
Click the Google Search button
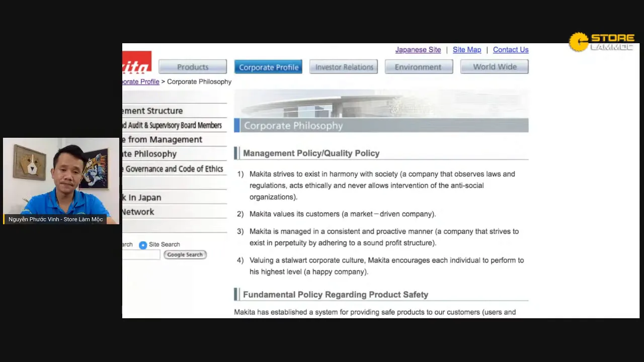point(185,255)
